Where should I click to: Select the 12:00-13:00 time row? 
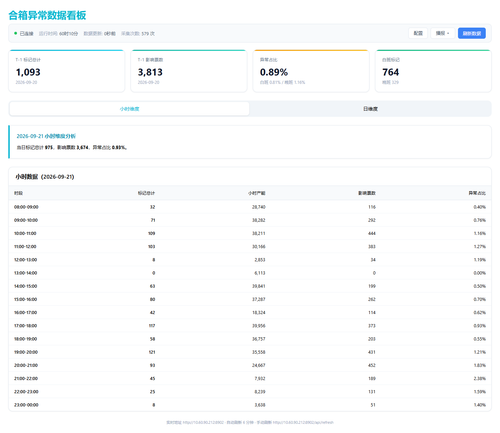coord(250,260)
